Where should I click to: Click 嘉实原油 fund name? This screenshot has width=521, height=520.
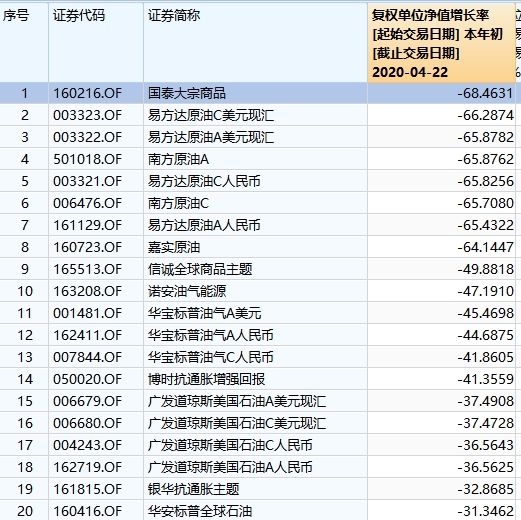[174, 247]
